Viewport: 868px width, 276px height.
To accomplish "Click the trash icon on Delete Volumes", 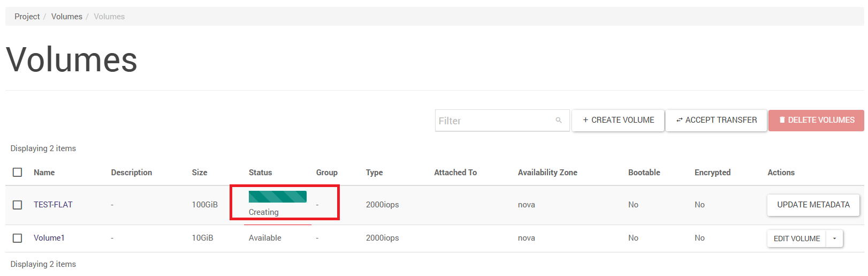I will pos(782,121).
